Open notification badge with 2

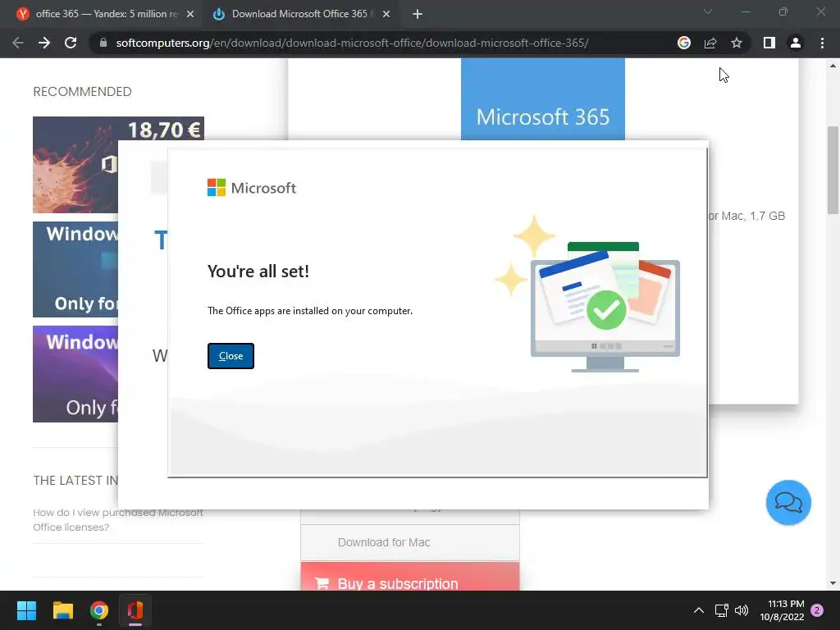point(817,610)
